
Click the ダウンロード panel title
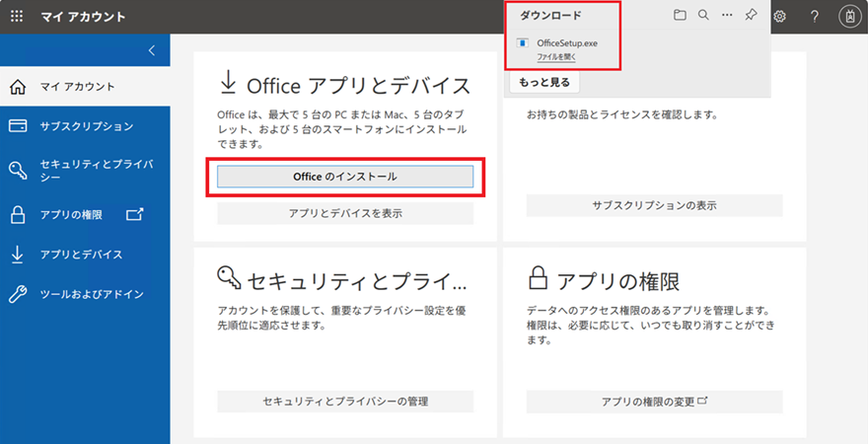coord(550,16)
